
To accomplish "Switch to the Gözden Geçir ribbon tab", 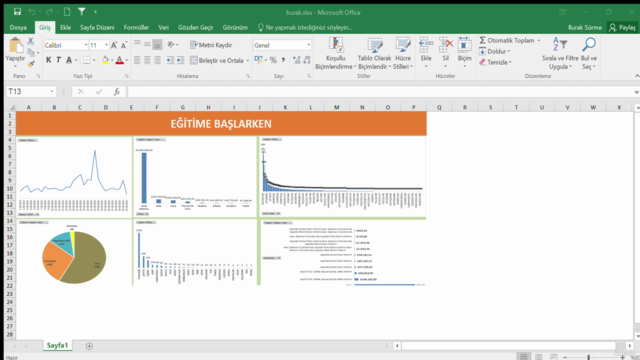I will pos(196,28).
